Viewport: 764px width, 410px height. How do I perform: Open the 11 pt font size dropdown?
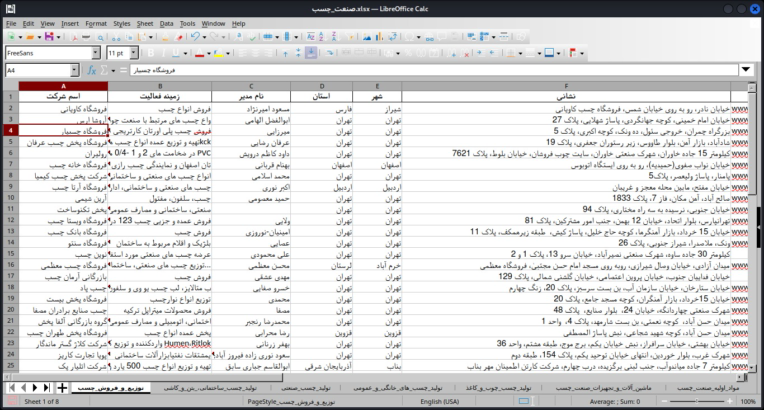[134, 53]
